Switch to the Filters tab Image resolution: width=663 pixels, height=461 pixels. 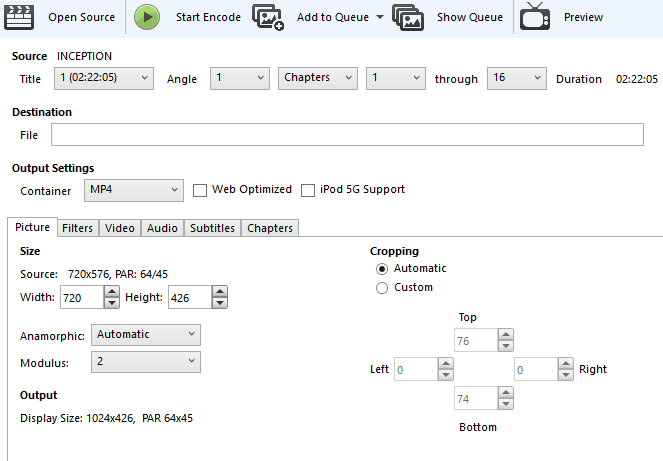77,228
